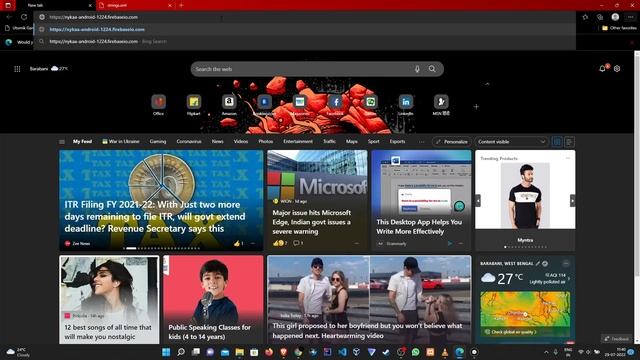Open the feed hamburger menu
The height and width of the screenshot is (360, 640).
62,142
